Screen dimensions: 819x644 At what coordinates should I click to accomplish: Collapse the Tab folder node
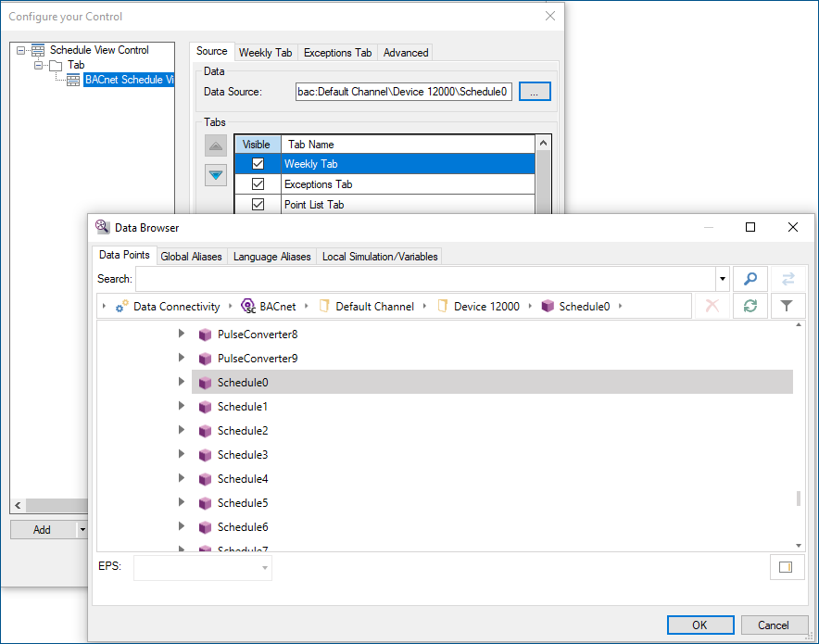38,65
